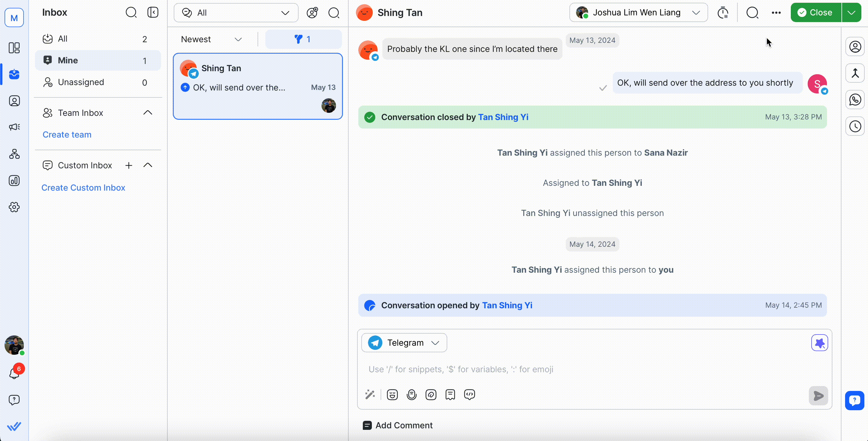Open the Reports icon in left navigation
Viewport: 868px width, 441px height.
tap(14, 181)
